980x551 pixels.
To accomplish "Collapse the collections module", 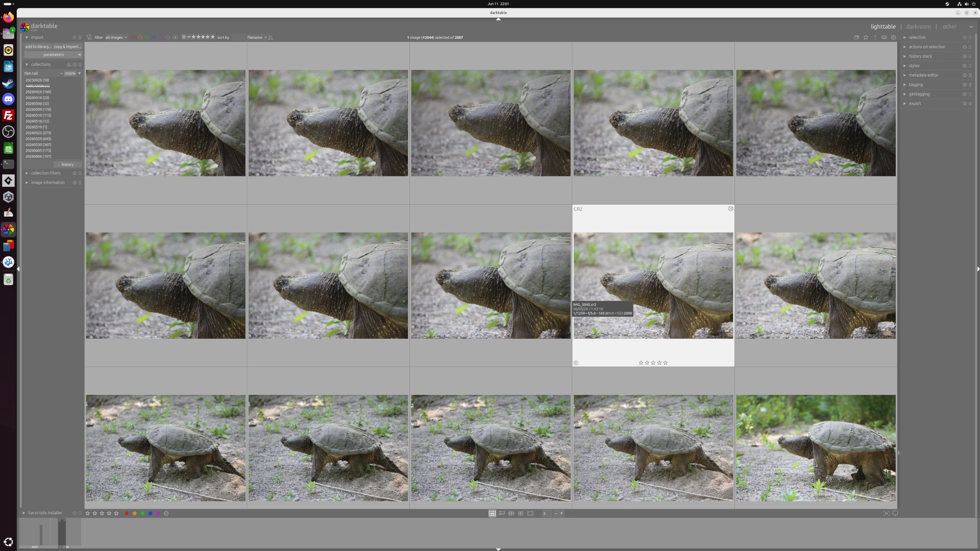I will (x=27, y=65).
